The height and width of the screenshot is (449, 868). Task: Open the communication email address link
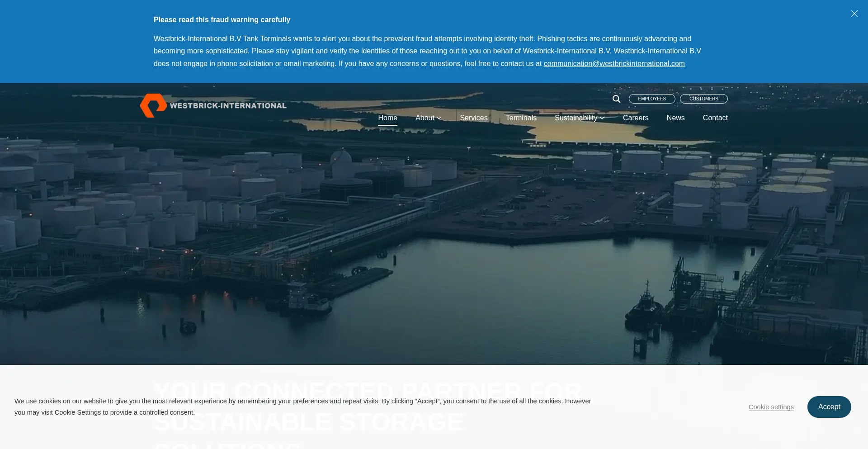pyautogui.click(x=613, y=64)
